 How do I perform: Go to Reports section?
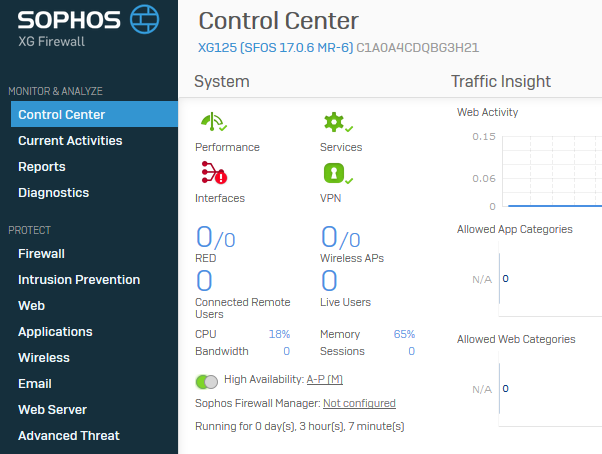(x=42, y=167)
